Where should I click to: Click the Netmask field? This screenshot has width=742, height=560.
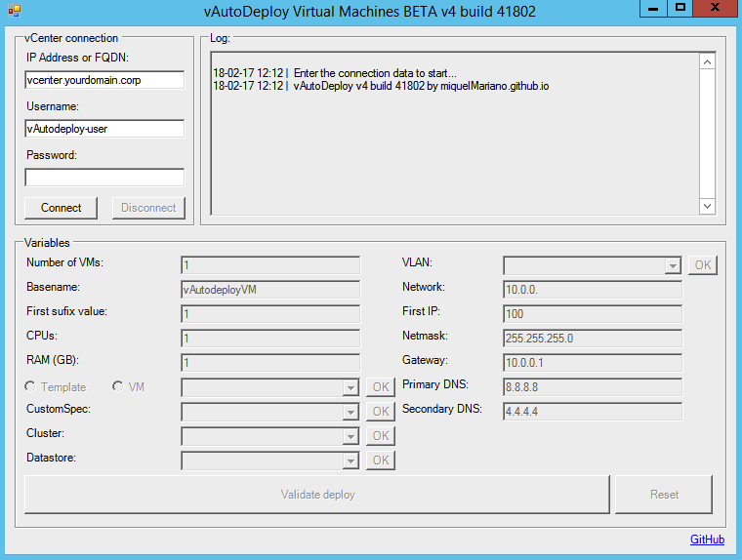pos(593,339)
